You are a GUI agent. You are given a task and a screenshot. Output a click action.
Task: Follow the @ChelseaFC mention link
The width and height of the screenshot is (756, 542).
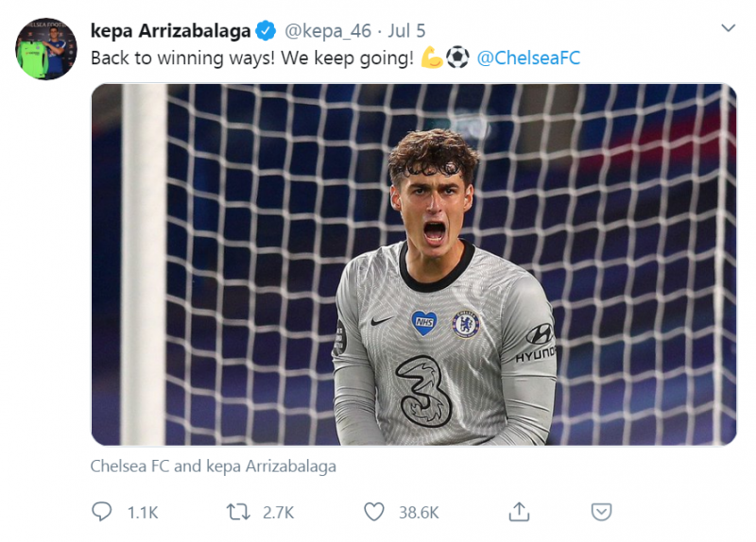(528, 58)
